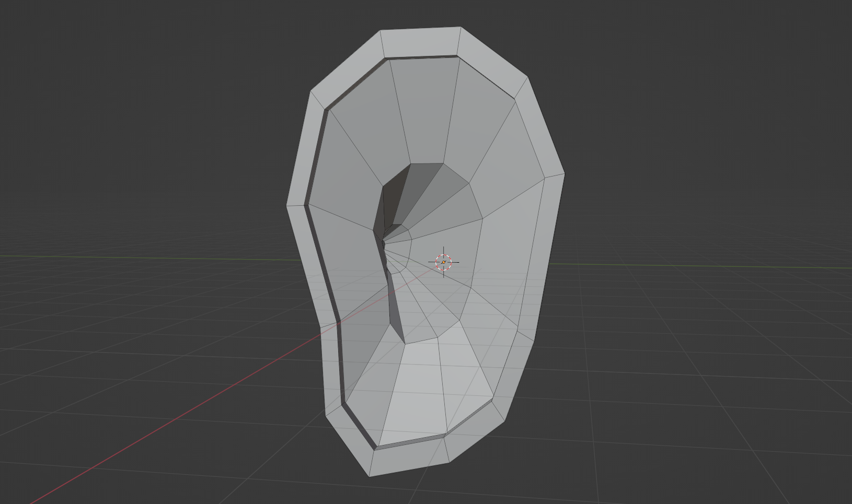Select the topmost outer rim face of the ear
852x504 pixels.
click(421, 42)
